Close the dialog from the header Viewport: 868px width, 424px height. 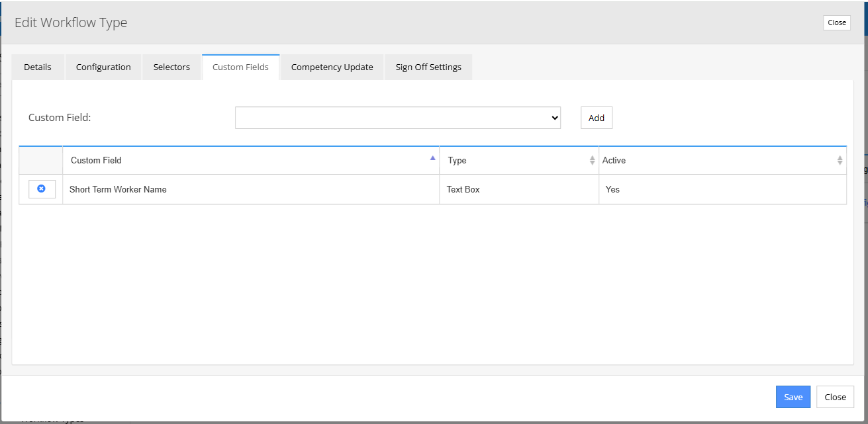coord(837,22)
